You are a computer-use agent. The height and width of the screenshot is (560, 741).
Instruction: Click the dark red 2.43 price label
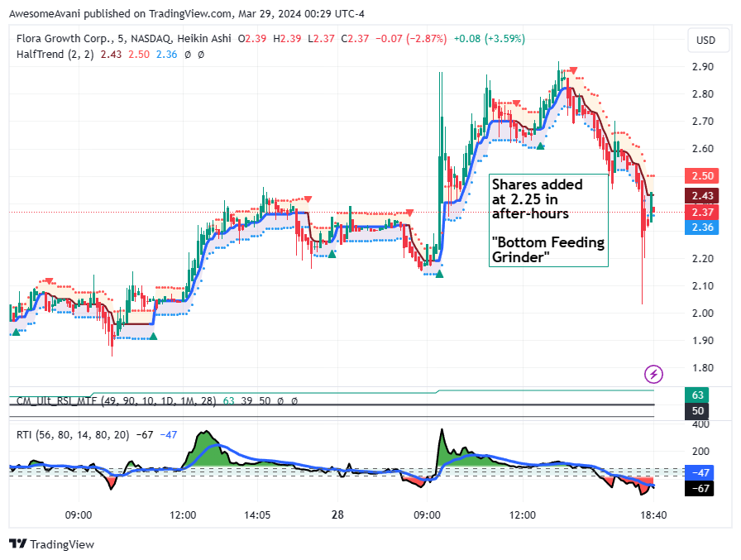pyautogui.click(x=702, y=196)
